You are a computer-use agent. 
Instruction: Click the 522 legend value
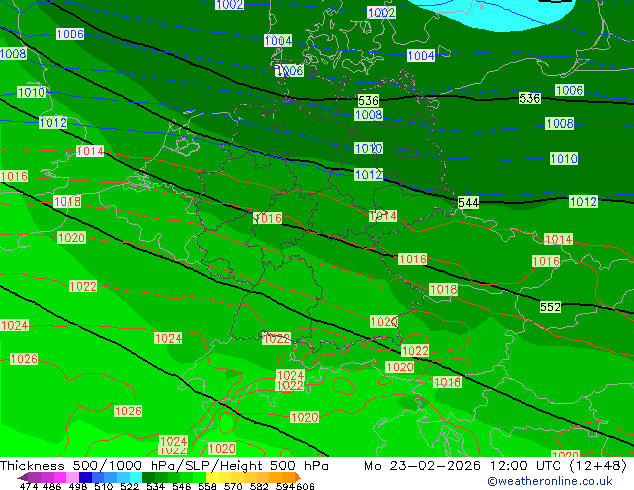pyautogui.click(x=129, y=486)
